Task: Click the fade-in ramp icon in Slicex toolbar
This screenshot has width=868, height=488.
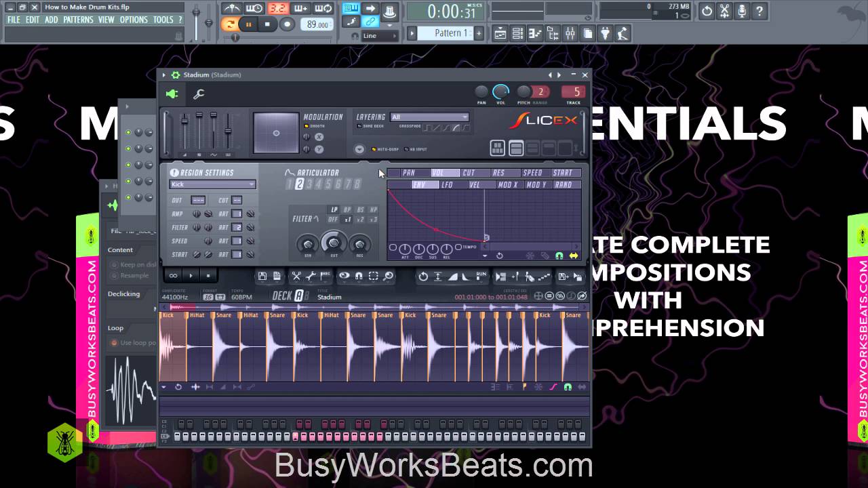Action: (x=452, y=276)
